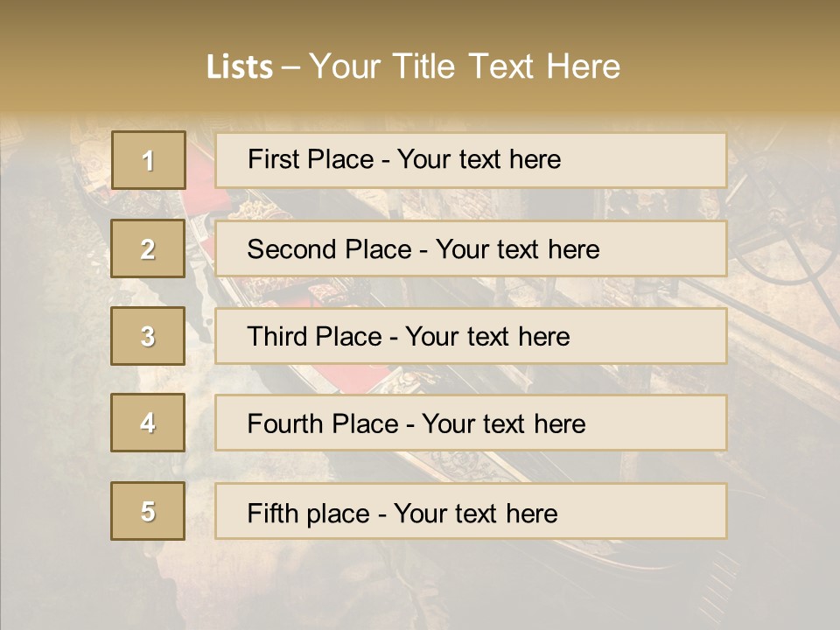Select "Your text here" in the third row
Viewport: 840px width, 630px height.
487,337
